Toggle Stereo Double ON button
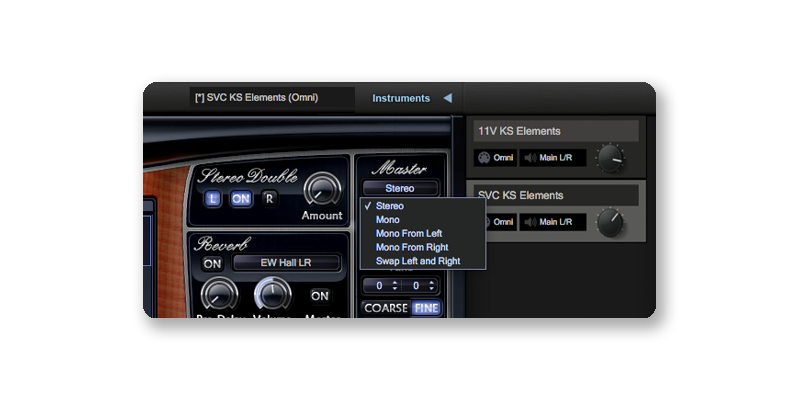This screenshot has height=400, width=800. click(241, 199)
